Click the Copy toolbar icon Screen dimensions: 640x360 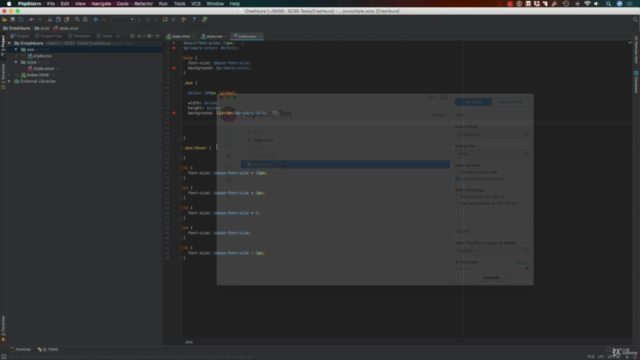point(58,19)
